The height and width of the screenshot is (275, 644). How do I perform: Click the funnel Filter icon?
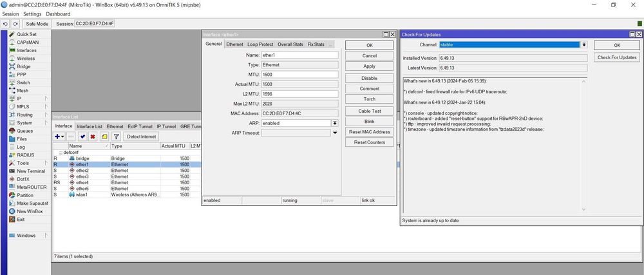click(116, 137)
